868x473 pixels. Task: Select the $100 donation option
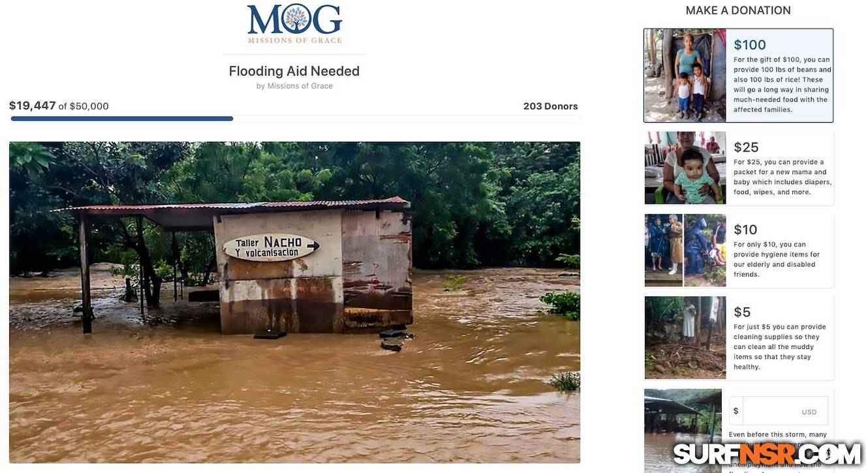(738, 75)
